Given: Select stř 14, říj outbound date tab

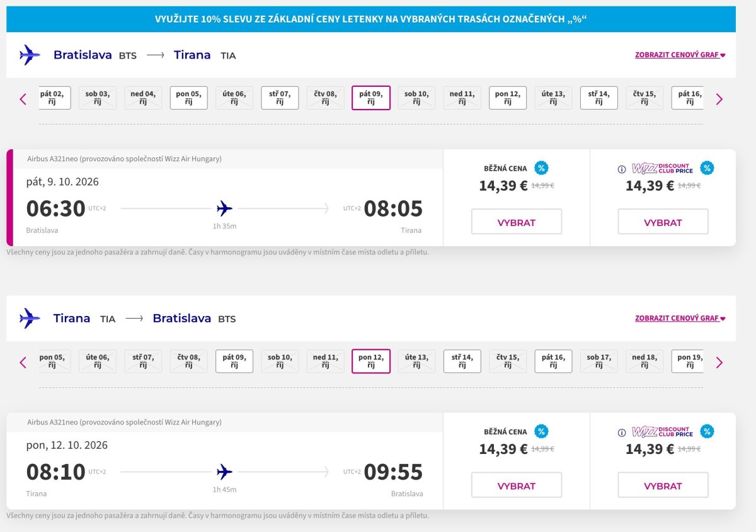Looking at the screenshot, I should [599, 98].
